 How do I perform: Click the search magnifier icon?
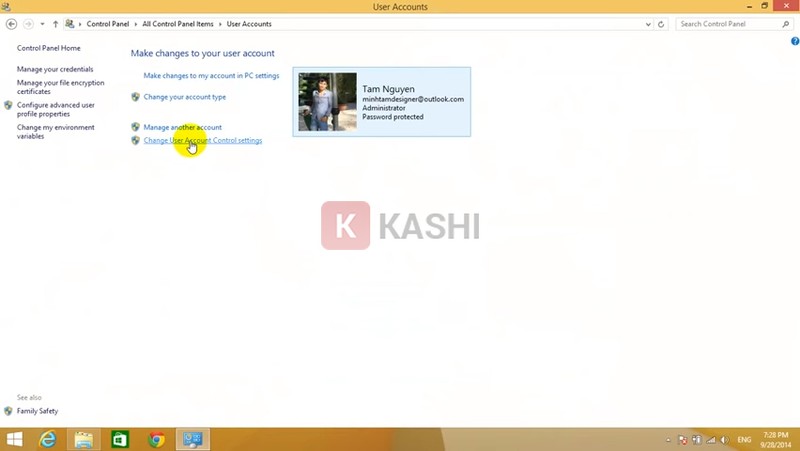pyautogui.click(x=786, y=24)
